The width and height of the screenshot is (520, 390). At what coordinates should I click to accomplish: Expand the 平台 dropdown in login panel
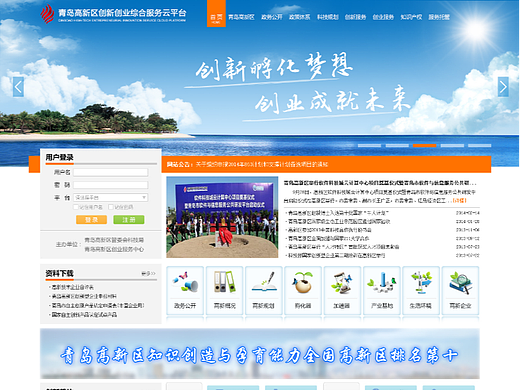[x=111, y=197]
